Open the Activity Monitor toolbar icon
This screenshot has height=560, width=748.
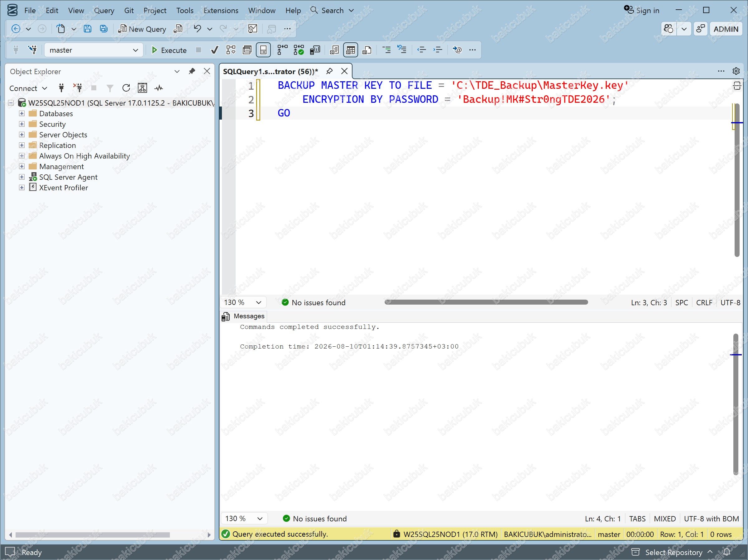(252, 29)
